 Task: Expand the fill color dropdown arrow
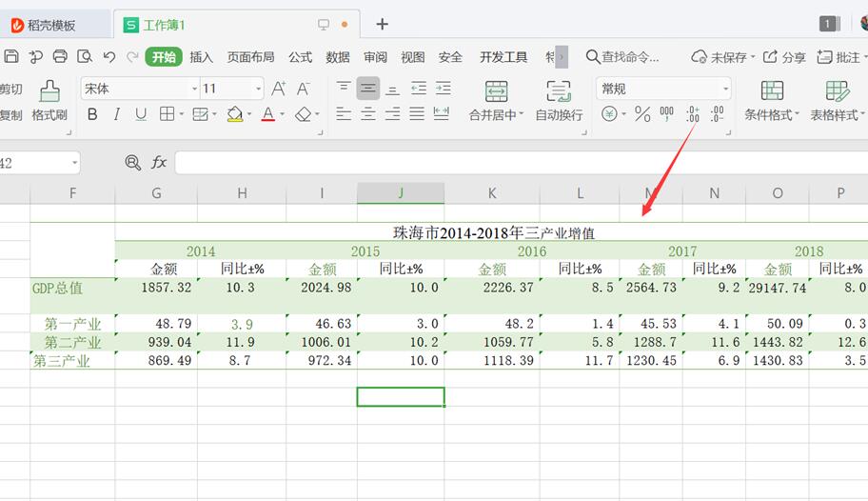(x=249, y=114)
